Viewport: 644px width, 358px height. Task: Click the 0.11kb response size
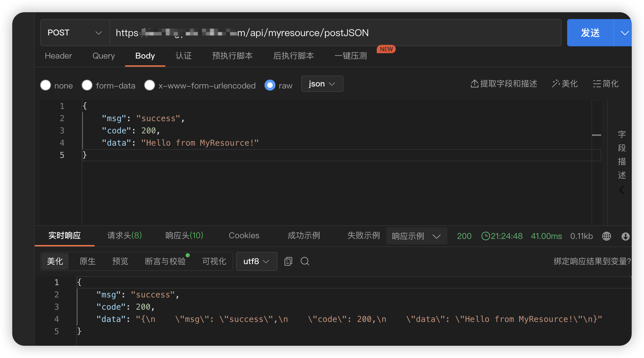point(581,236)
